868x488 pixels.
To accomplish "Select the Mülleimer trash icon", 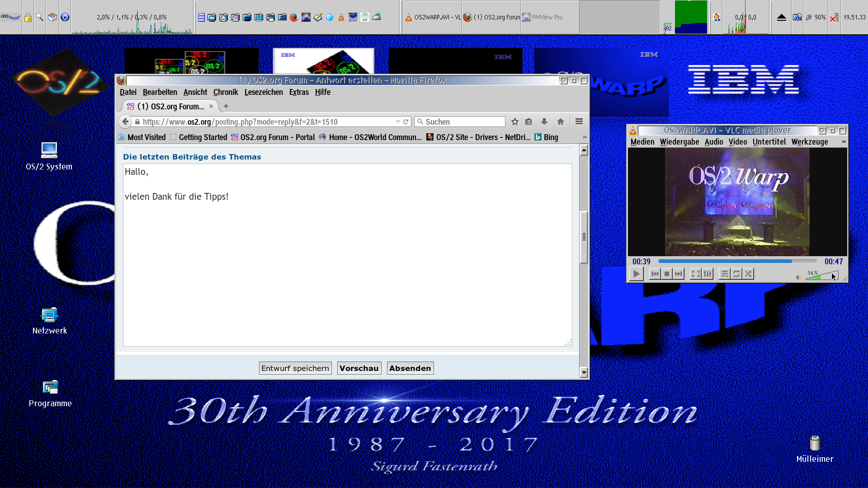I will 815,449.
